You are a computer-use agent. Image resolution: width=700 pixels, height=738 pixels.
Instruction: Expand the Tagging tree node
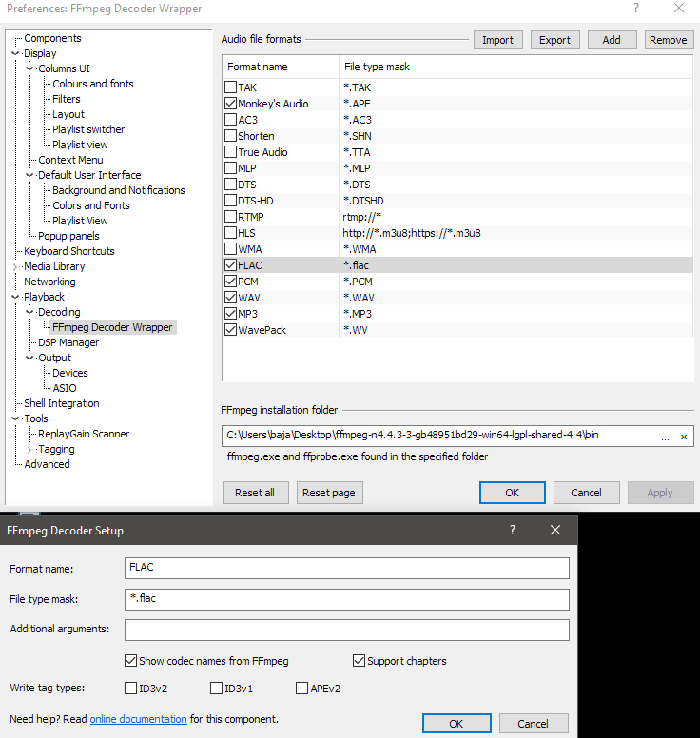tap(29, 450)
